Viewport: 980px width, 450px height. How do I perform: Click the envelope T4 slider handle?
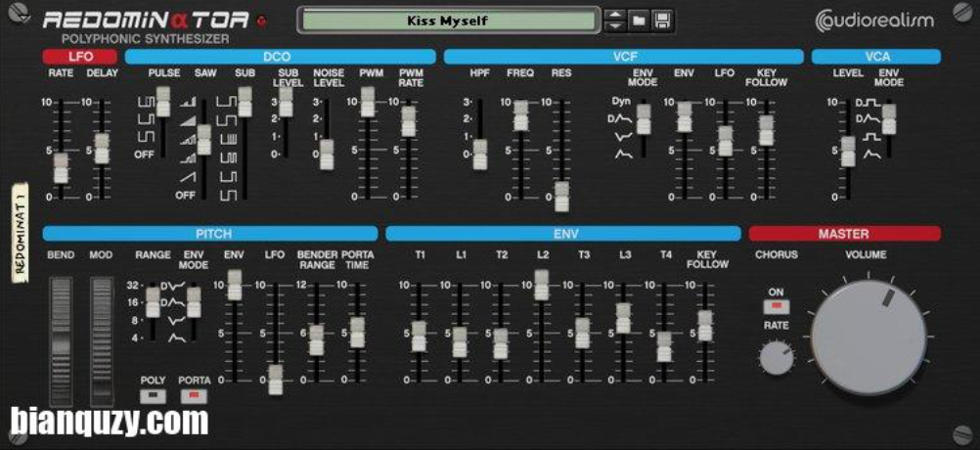pos(664,346)
